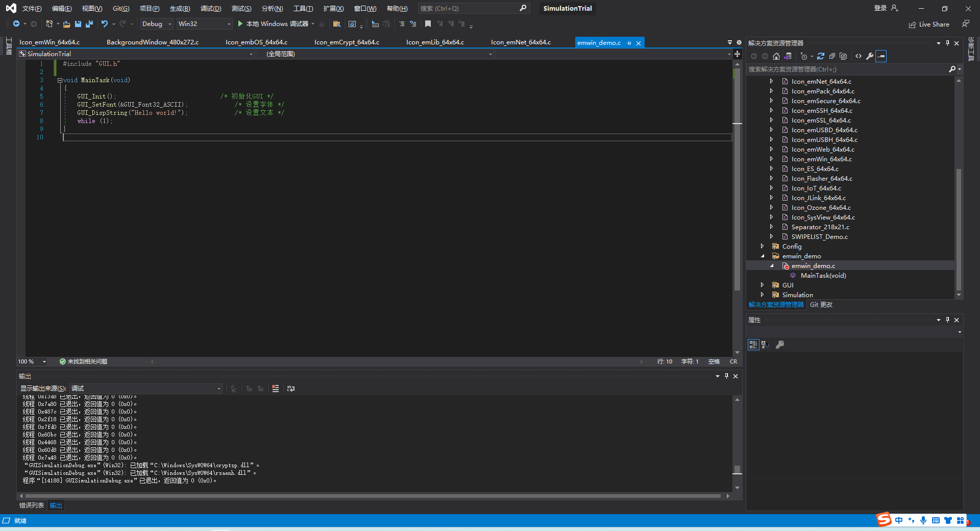Click View Code icon in Solution Explorer
This screenshot has height=531, width=980.
tap(859, 56)
